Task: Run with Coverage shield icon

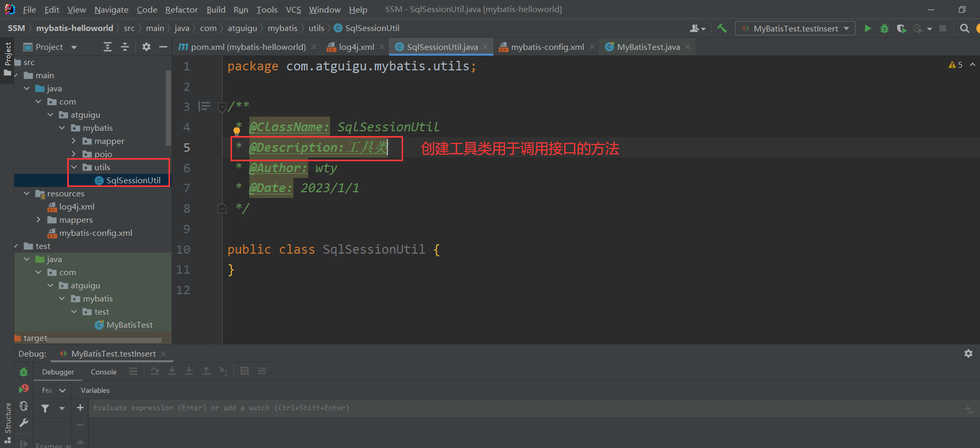Action: coord(901,28)
